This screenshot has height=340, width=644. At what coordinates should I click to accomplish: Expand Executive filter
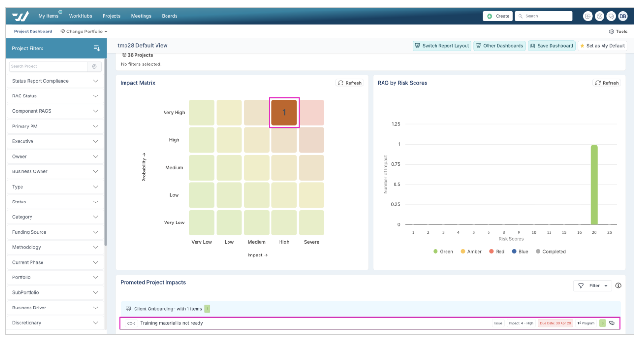55,141
